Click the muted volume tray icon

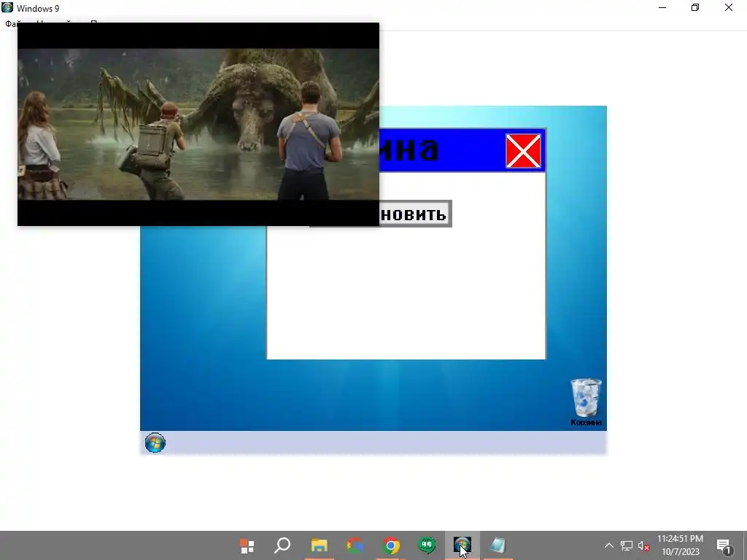coord(643,545)
